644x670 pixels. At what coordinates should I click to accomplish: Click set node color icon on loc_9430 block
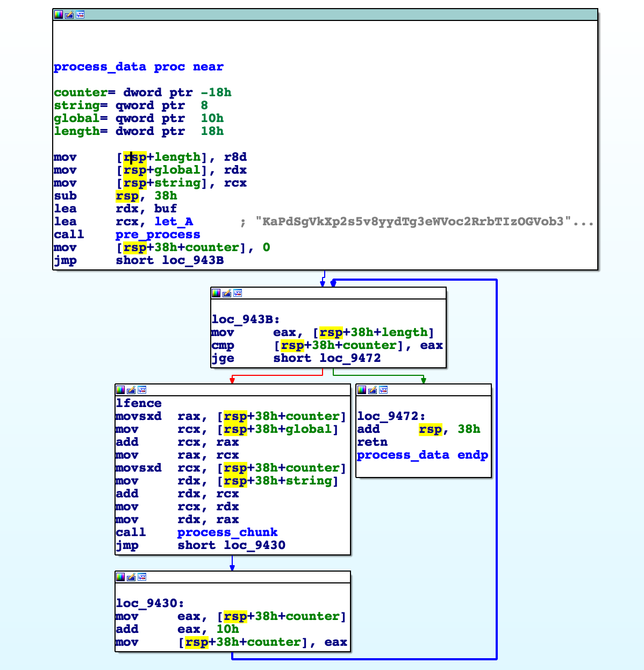coord(120,577)
